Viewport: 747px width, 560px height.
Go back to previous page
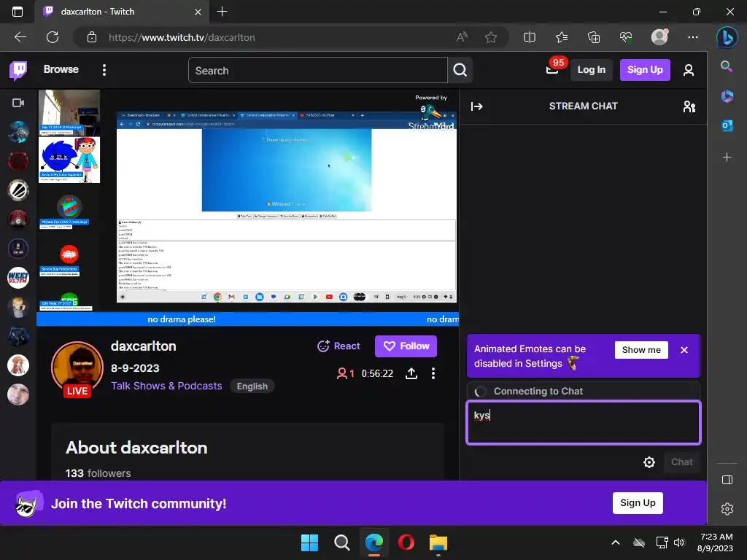(20, 37)
